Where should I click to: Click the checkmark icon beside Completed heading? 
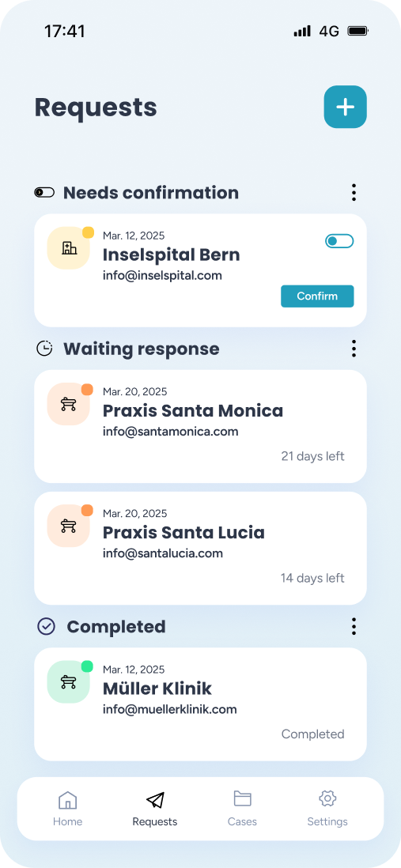pyautogui.click(x=46, y=626)
